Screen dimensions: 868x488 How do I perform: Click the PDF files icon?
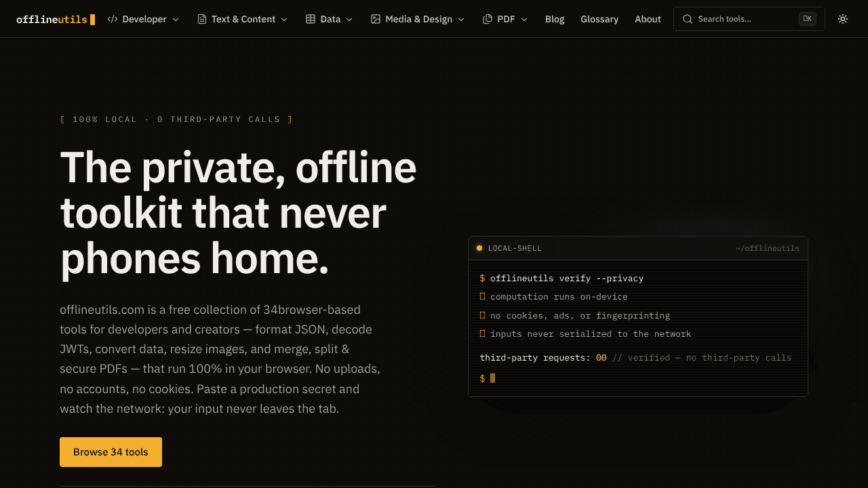tap(488, 19)
